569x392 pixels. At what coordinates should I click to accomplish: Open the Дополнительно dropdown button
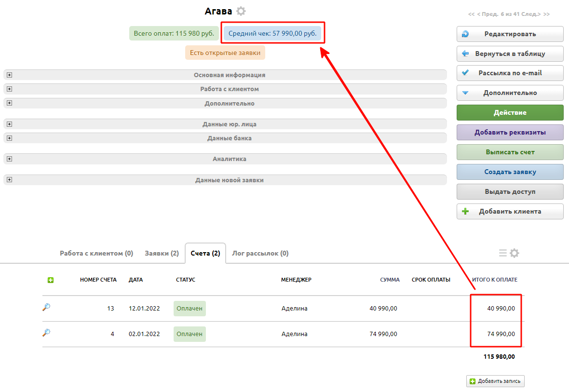510,93
